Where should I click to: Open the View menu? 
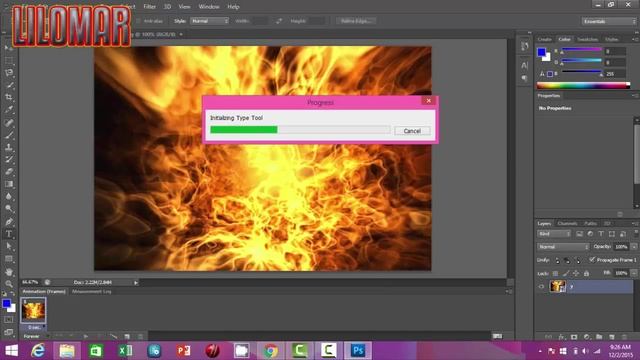pos(184,7)
